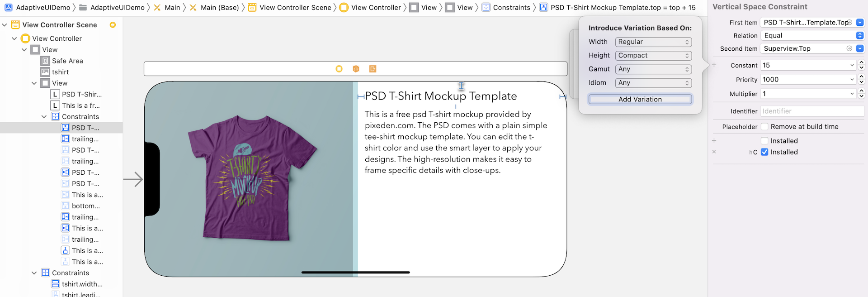Click the yellow View Controller icon in scene dock

click(x=339, y=69)
